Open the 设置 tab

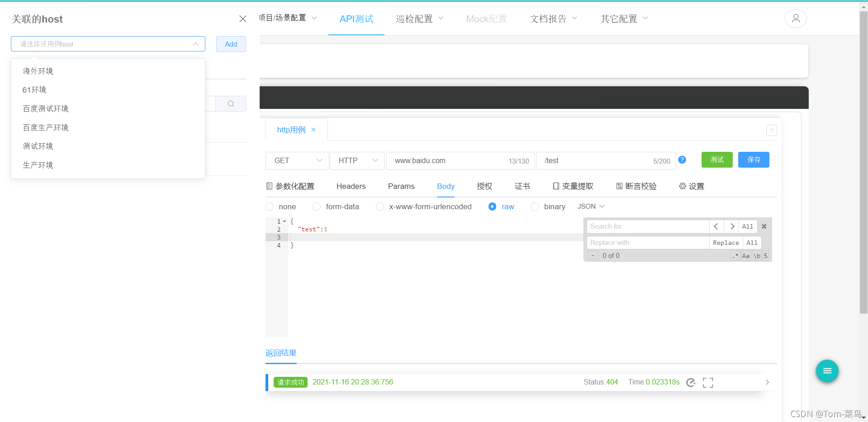[x=692, y=186]
